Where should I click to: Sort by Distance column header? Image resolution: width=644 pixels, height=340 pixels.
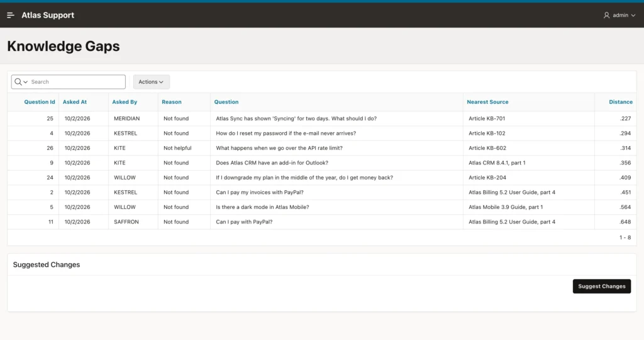coord(621,102)
